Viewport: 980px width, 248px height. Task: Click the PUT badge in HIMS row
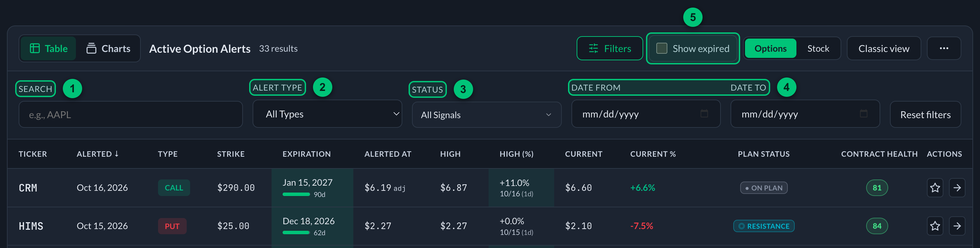[x=172, y=226]
